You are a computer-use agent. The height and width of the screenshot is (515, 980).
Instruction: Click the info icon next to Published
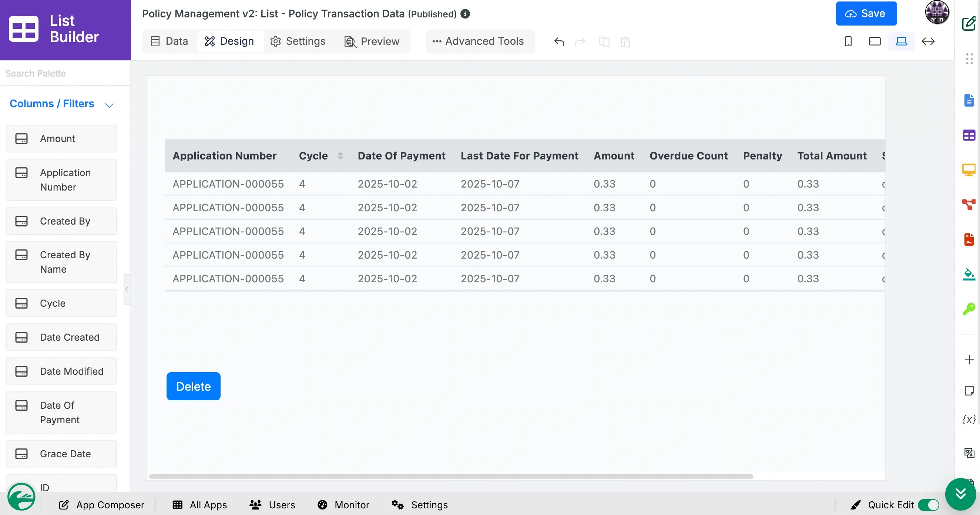tap(465, 14)
